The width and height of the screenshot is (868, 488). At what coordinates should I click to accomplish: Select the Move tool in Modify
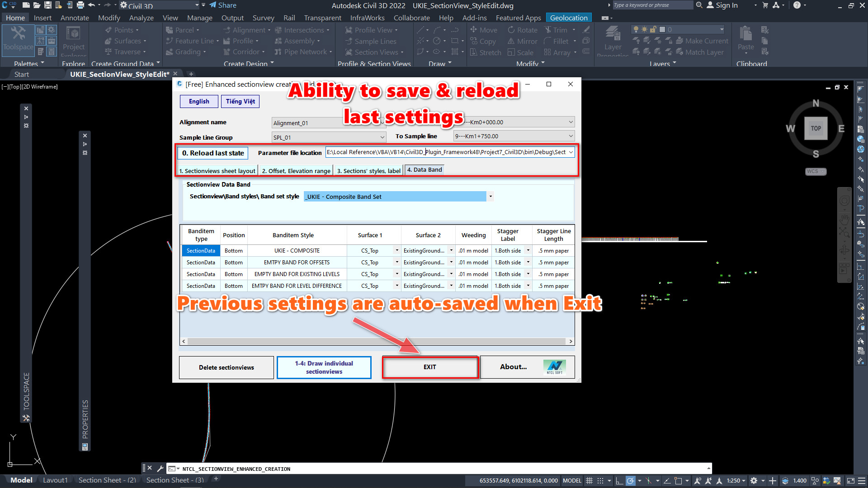483,30
